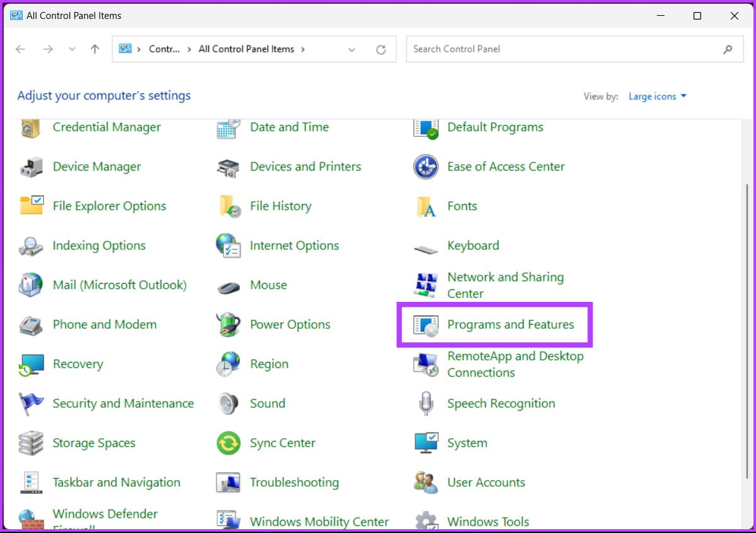Image resolution: width=756 pixels, height=533 pixels.
Task: Click the Windows Mobility Center link
Action: point(319,522)
